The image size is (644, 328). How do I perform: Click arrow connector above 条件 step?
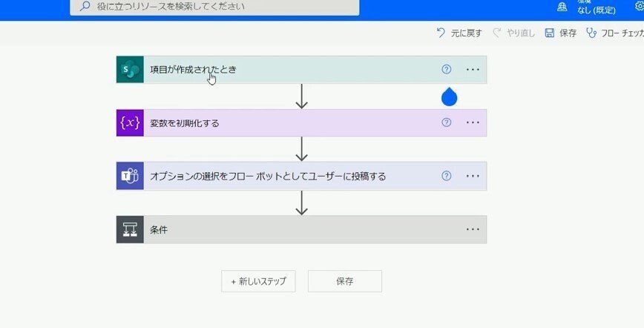(x=301, y=203)
